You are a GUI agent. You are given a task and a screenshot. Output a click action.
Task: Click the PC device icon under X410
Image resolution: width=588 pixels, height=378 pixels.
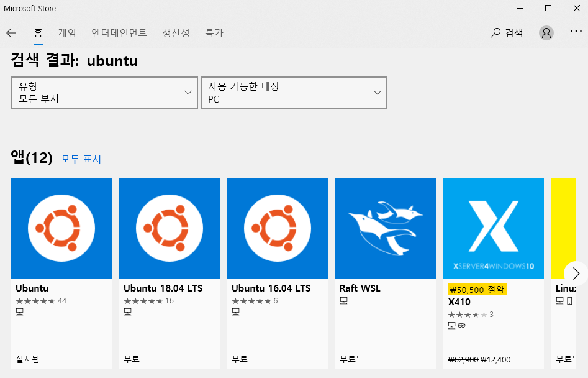pyautogui.click(x=452, y=325)
